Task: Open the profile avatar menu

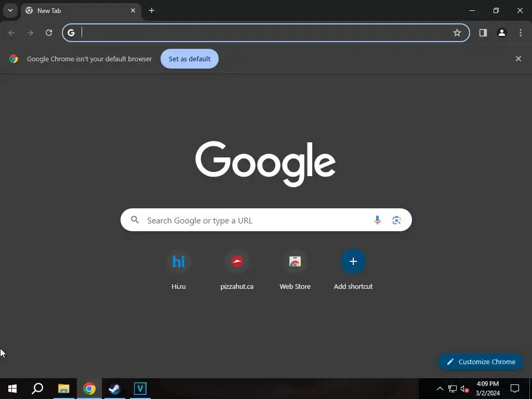Action: [502, 33]
